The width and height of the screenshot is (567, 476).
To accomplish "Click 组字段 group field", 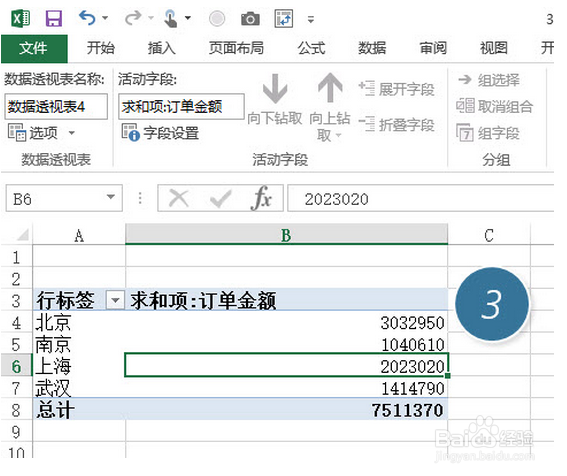I will 488,133.
